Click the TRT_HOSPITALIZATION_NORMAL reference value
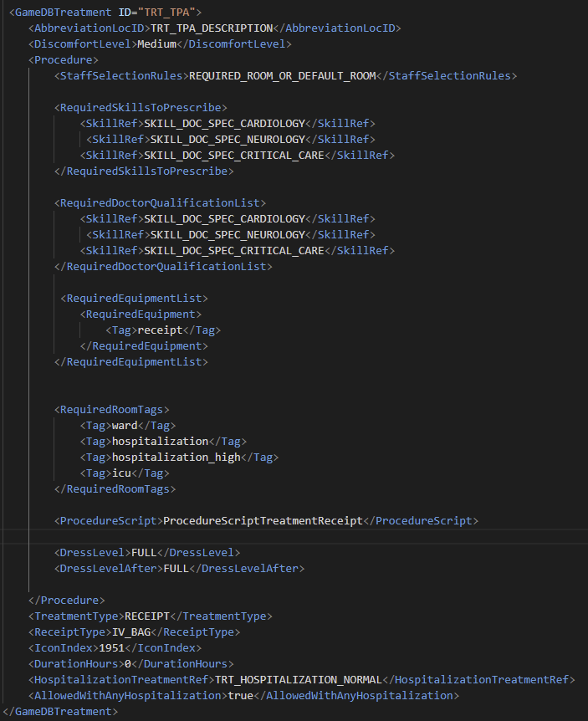The image size is (588, 721). 299,680
